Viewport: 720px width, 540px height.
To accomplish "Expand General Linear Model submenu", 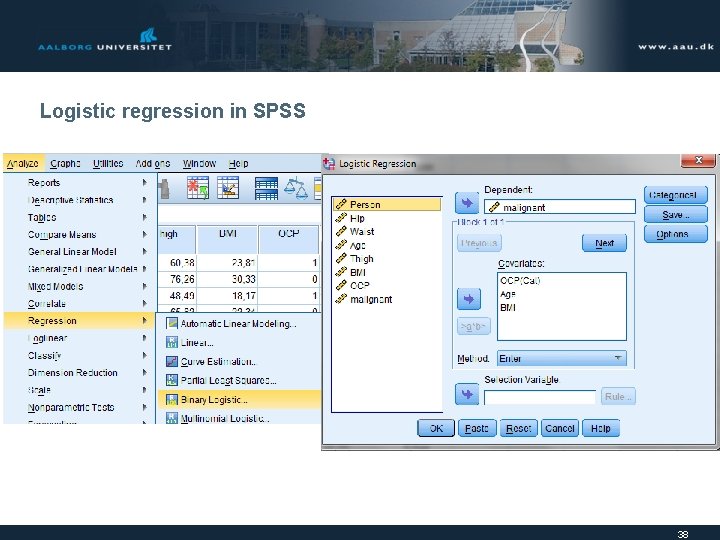I will point(80,252).
